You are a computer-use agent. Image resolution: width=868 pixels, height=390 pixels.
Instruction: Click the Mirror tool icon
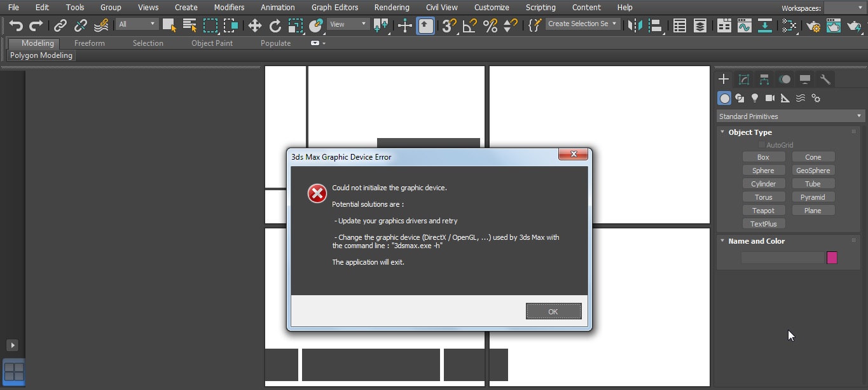click(x=634, y=25)
